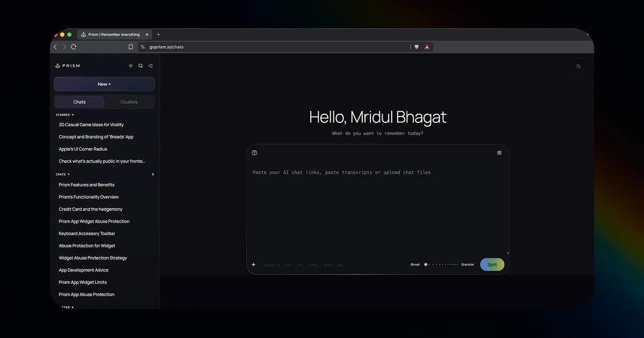Open Prism's Functionality Overview chat

(89, 197)
